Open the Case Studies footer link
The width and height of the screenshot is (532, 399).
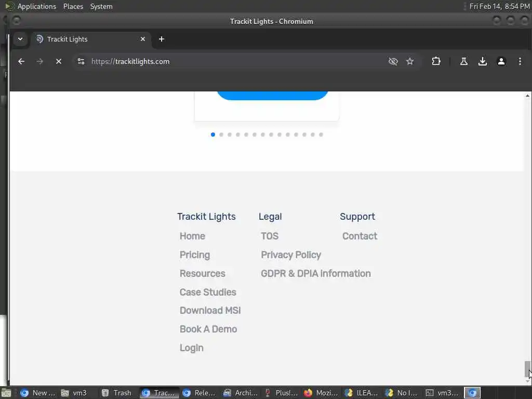point(208,292)
